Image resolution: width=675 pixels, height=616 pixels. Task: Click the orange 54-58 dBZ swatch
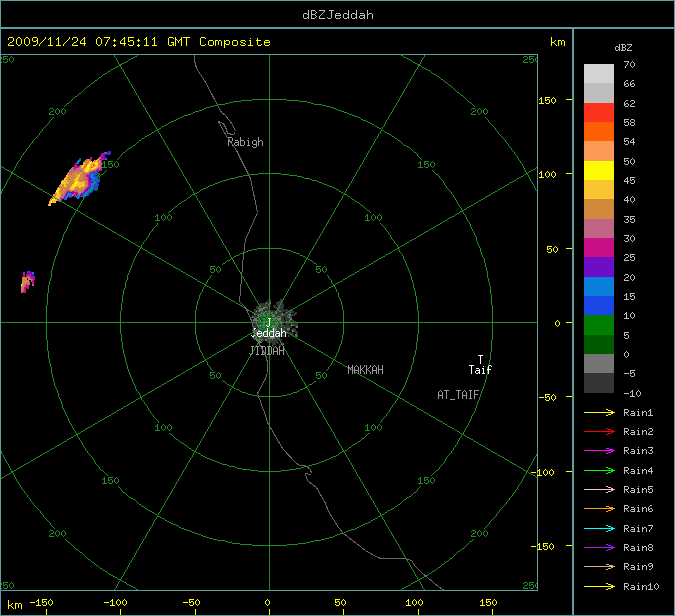click(x=599, y=132)
